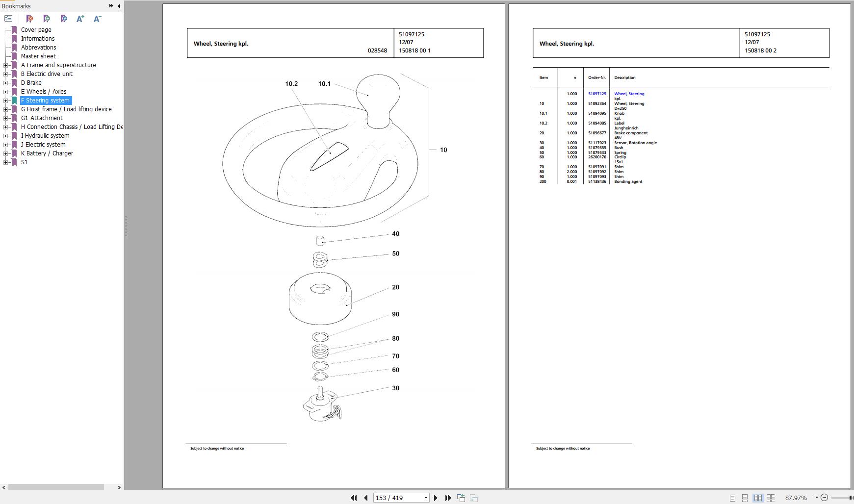The image size is (854, 504).
Task: Click the page number input field
Action: tap(397, 498)
